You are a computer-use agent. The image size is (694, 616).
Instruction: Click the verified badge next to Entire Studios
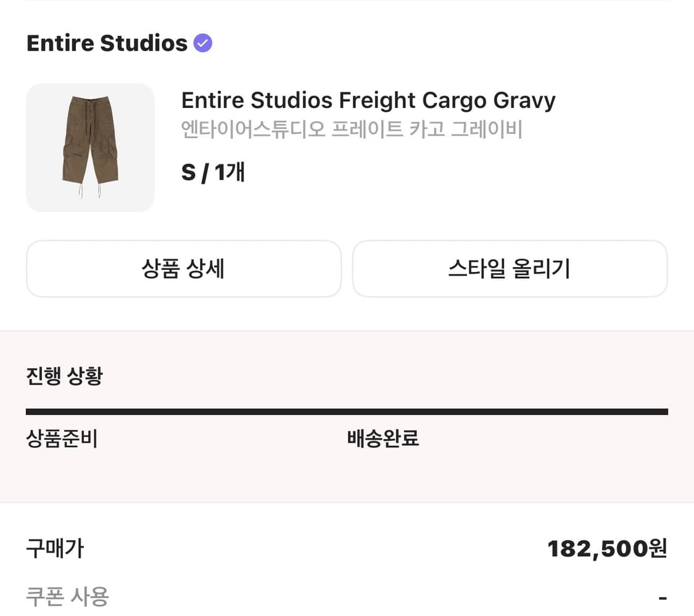(202, 43)
